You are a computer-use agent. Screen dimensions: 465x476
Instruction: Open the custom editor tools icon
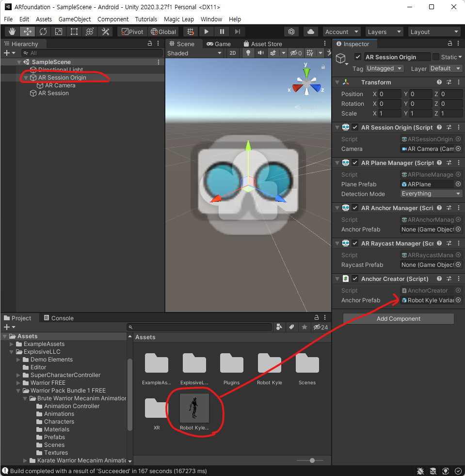105,32
